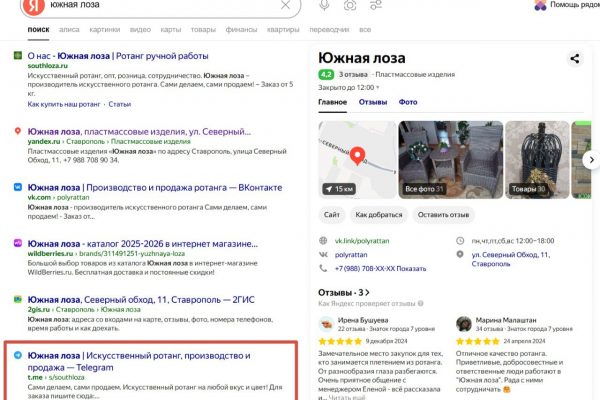Click the Wildberries favicon icon

(x=18, y=243)
